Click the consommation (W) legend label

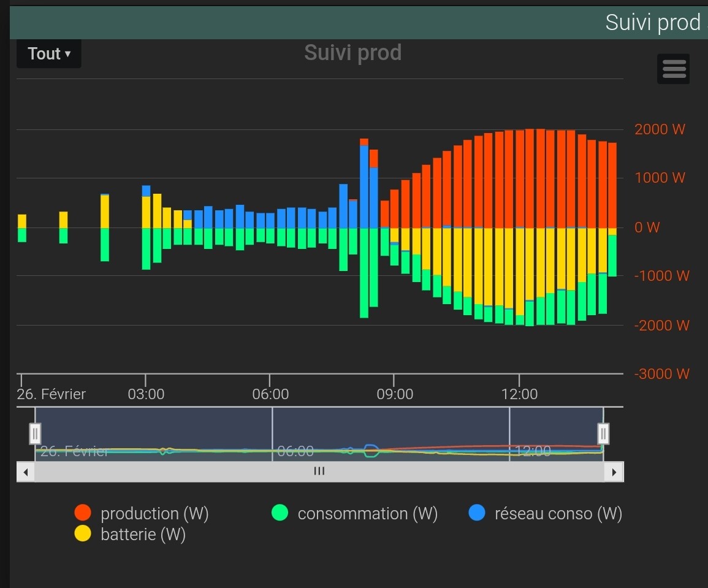367,513
